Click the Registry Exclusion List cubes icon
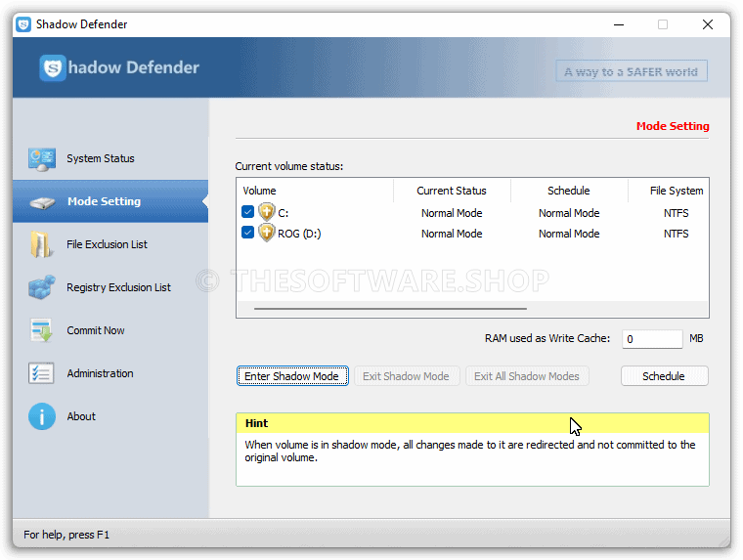 (42, 287)
